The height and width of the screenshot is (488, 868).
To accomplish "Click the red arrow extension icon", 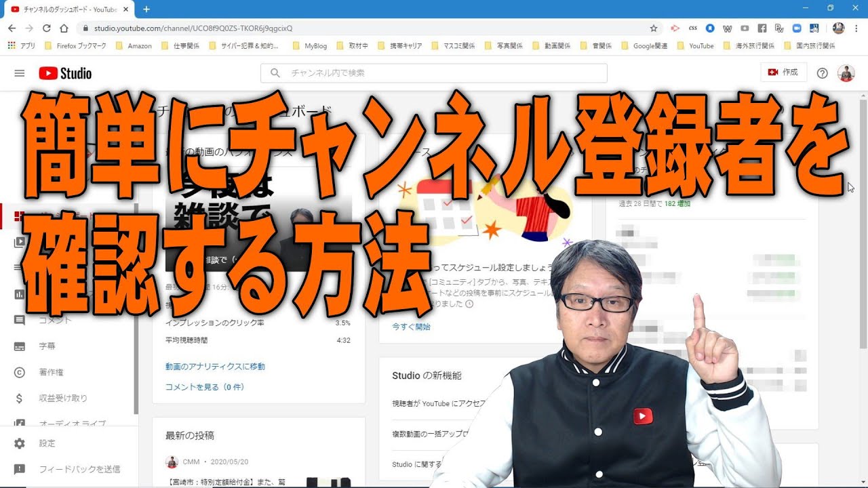I will coord(675,28).
